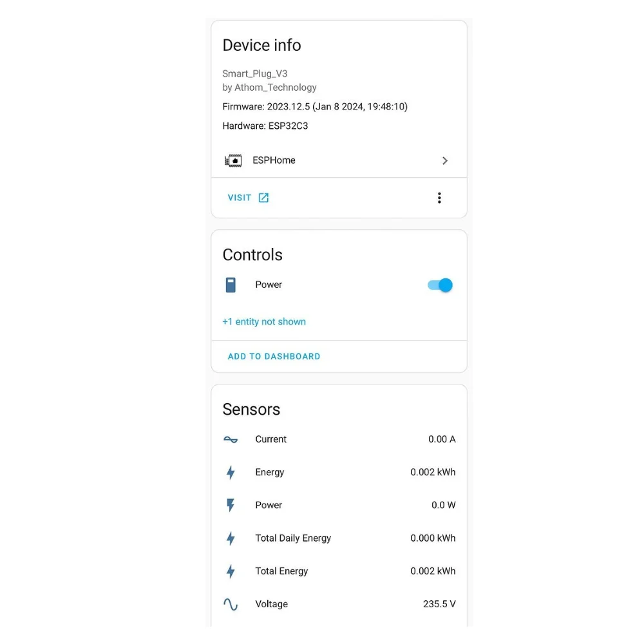Click the Total Daily Energy icon
644x644 pixels.
point(231,538)
